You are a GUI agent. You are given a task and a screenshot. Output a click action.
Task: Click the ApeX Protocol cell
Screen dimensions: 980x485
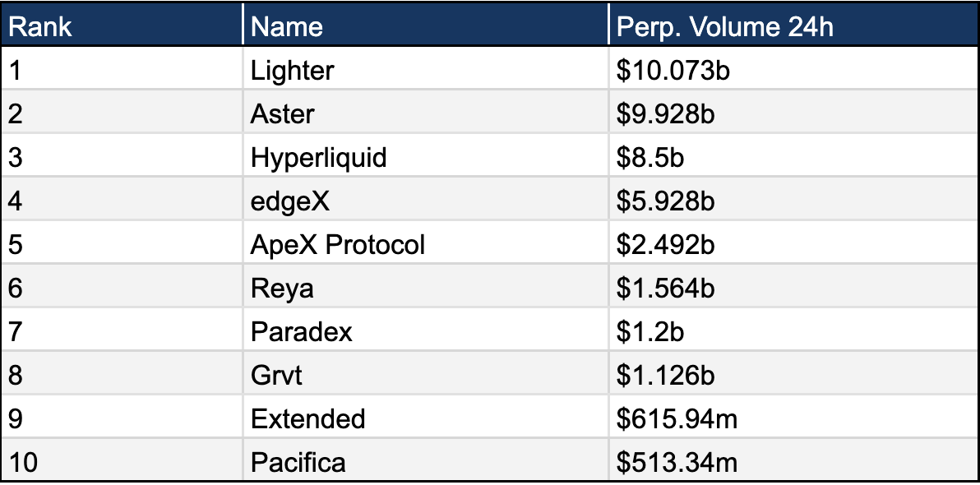(x=337, y=245)
